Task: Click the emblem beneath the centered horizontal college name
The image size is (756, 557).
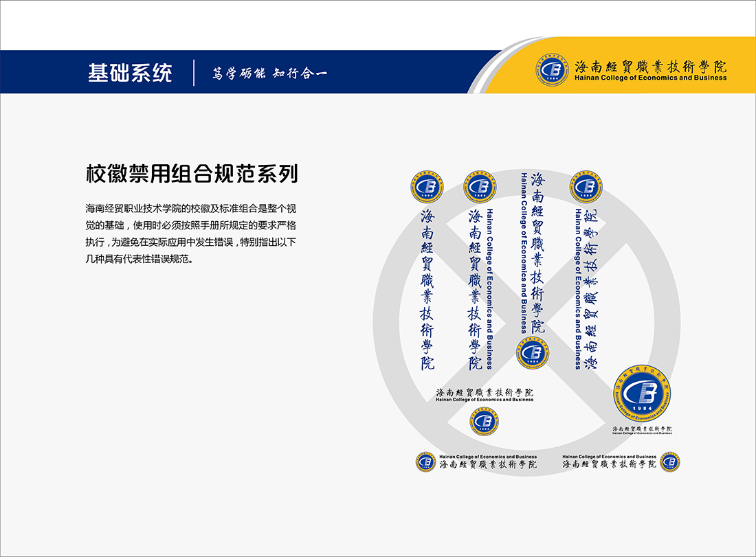Action: [485, 421]
